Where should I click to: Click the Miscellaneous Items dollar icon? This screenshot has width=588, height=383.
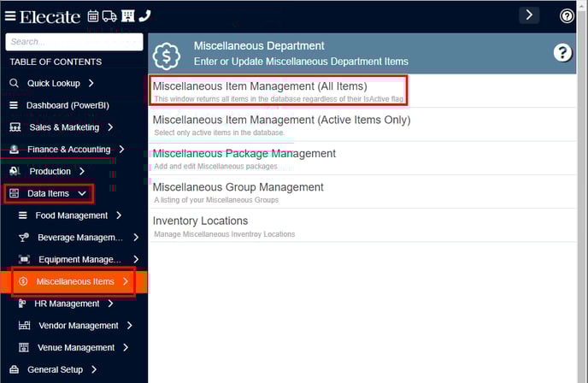tap(23, 281)
